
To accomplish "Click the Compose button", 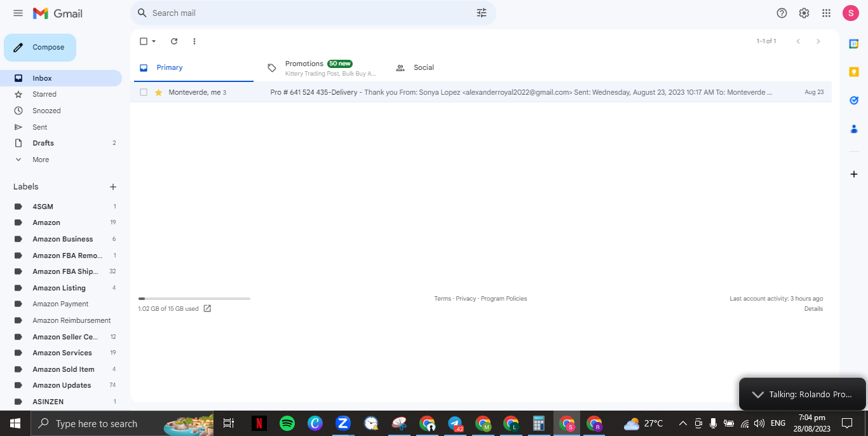I will tap(40, 48).
